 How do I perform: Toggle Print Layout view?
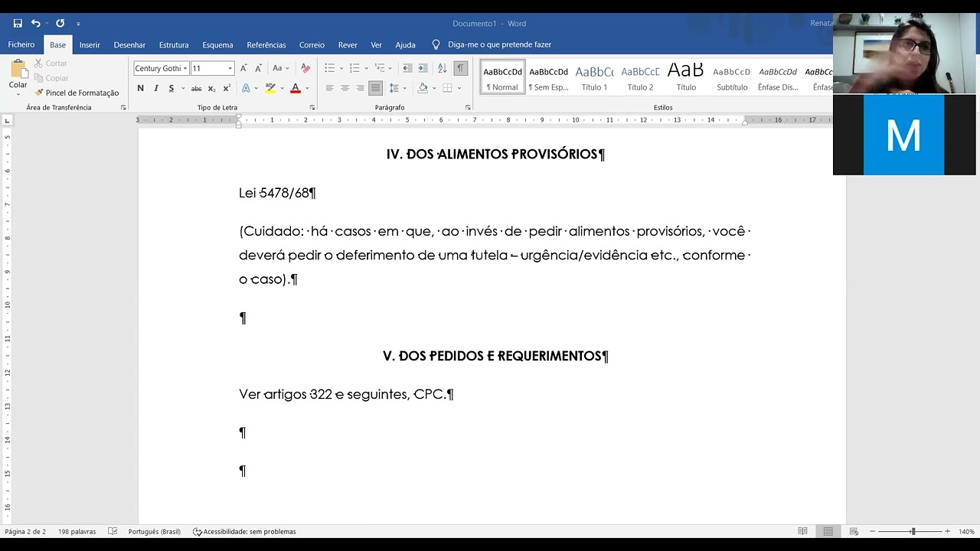pos(828,531)
